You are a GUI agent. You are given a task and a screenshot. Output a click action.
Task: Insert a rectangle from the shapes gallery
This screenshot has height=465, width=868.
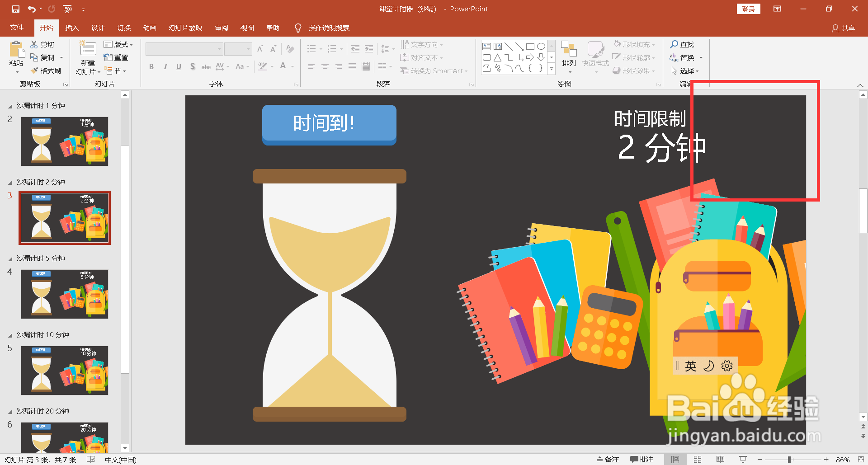click(x=530, y=46)
